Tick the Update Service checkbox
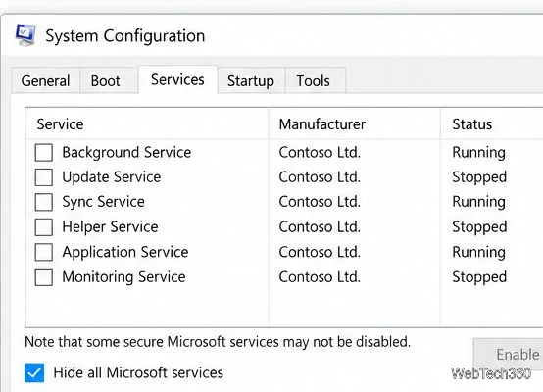 click(x=44, y=177)
